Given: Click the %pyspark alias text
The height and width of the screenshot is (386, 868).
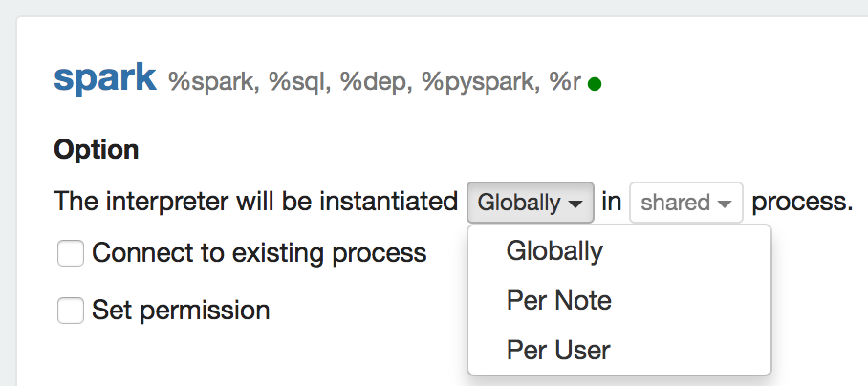Looking at the screenshot, I should (x=478, y=82).
